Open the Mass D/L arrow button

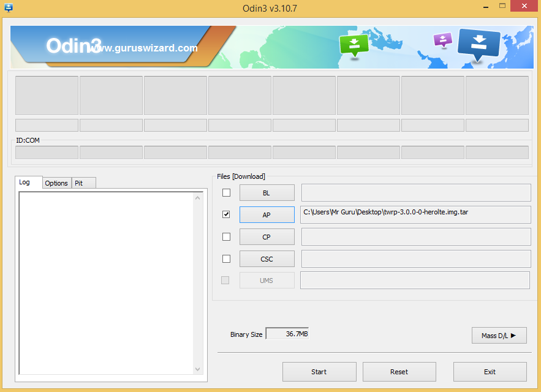tap(499, 336)
